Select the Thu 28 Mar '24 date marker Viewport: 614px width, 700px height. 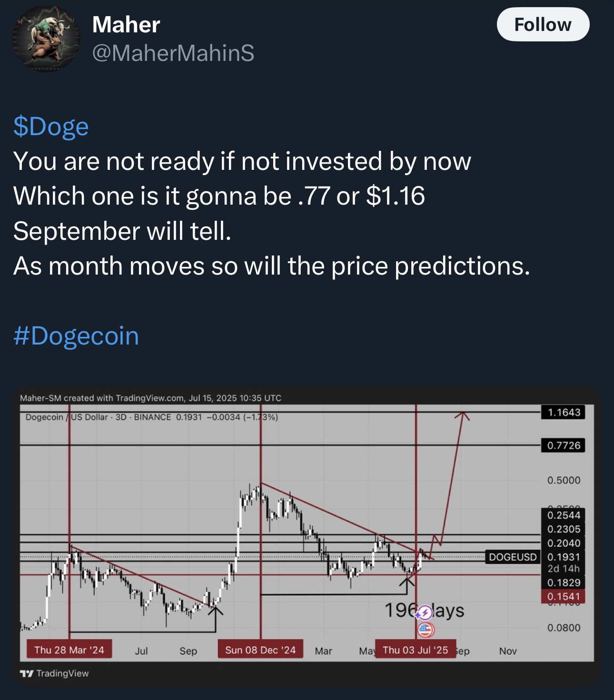69,650
